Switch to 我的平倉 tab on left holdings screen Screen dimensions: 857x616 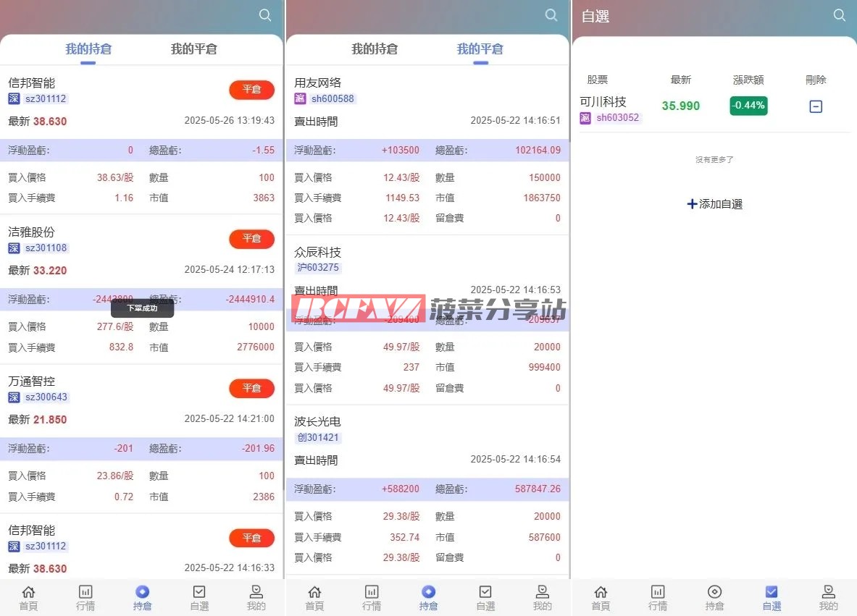[193, 49]
